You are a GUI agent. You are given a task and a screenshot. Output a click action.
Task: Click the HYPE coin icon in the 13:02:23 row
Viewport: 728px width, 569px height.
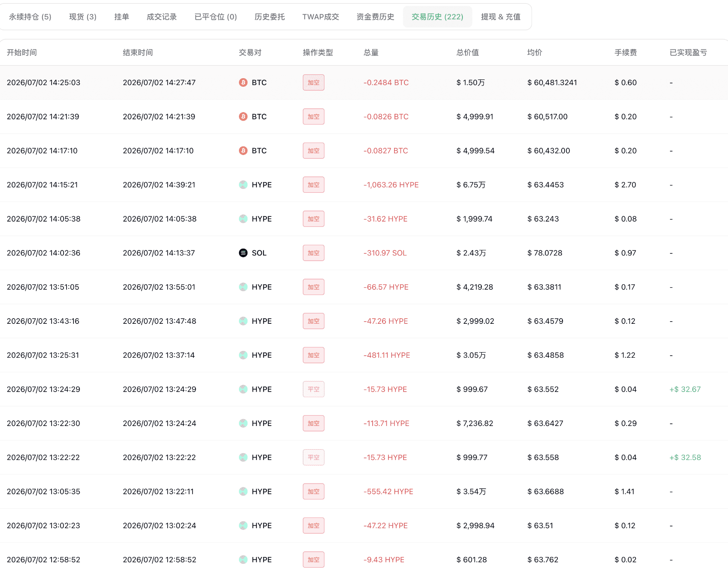[243, 525]
